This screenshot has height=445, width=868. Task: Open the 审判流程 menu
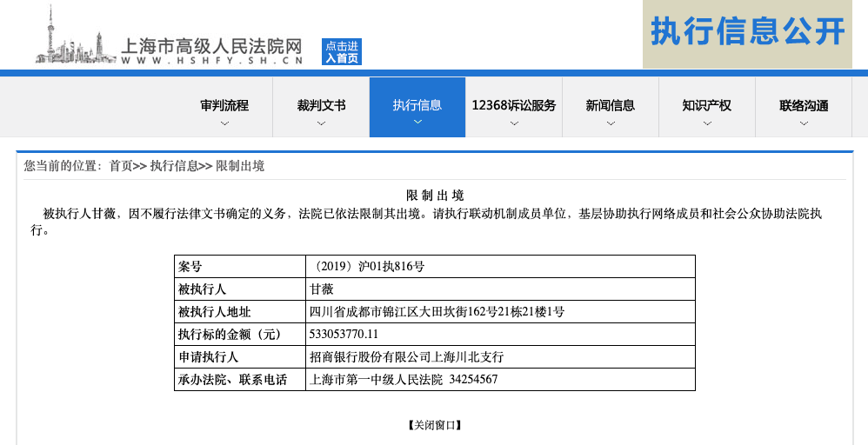(224, 108)
